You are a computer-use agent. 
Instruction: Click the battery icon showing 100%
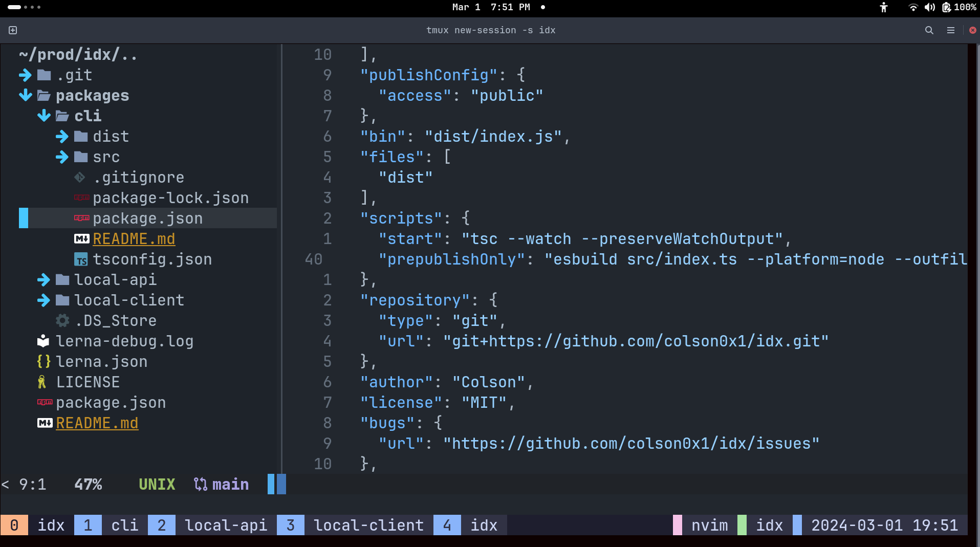pos(947,7)
